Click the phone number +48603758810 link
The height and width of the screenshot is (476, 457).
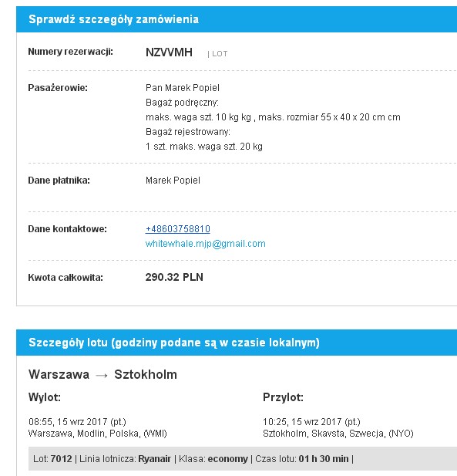[x=178, y=228]
